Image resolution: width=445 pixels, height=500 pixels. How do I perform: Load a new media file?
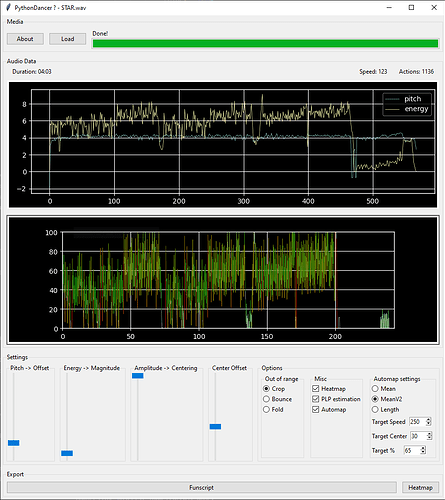click(67, 39)
